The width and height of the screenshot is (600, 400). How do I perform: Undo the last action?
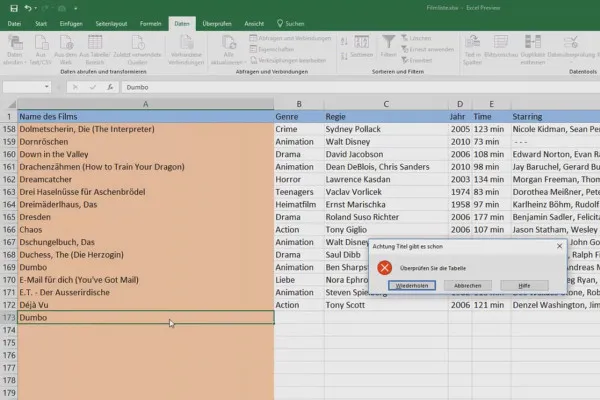(x=28, y=8)
